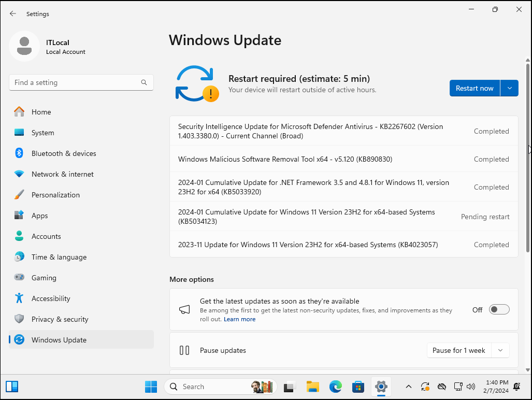Click the Pause updates icon

184,350
